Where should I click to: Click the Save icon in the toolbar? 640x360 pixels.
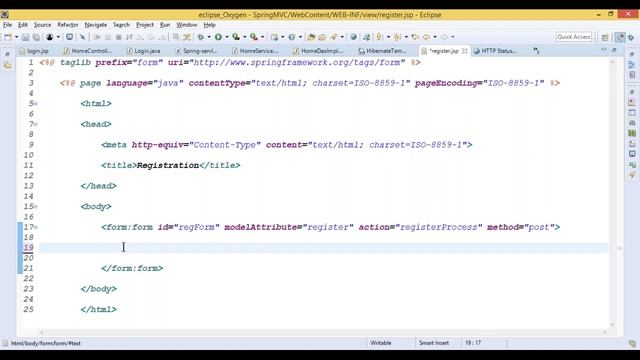click(x=25, y=37)
